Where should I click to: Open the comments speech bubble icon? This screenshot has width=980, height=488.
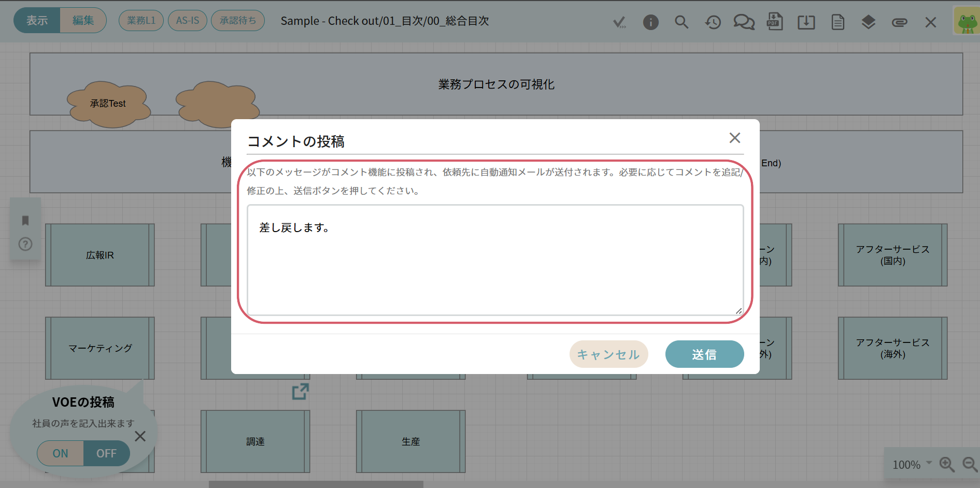[744, 22]
